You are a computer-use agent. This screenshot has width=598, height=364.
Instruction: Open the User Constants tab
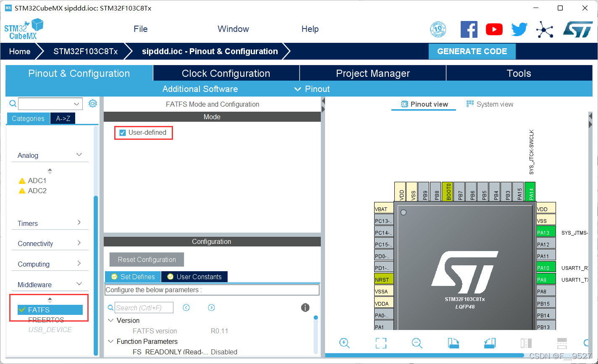pyautogui.click(x=194, y=277)
